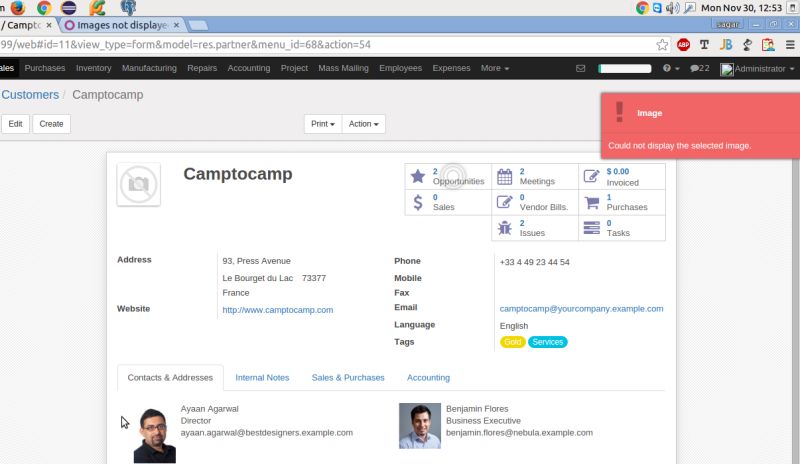Expand the Print dropdown
The height and width of the screenshot is (464, 800).
pos(322,124)
